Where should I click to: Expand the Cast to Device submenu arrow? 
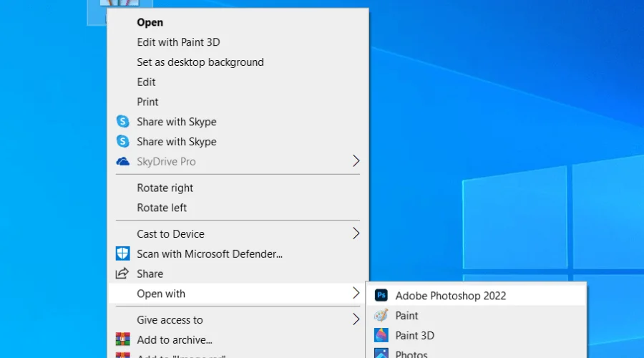pyautogui.click(x=356, y=233)
